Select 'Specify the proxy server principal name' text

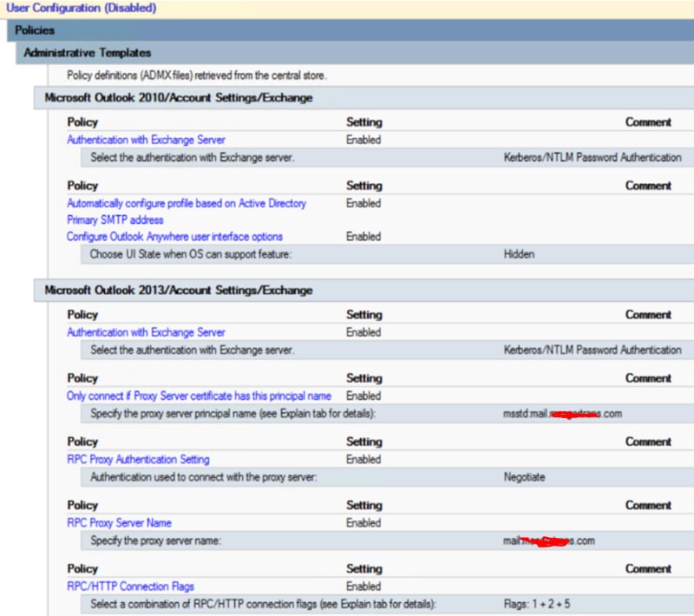pos(232,414)
